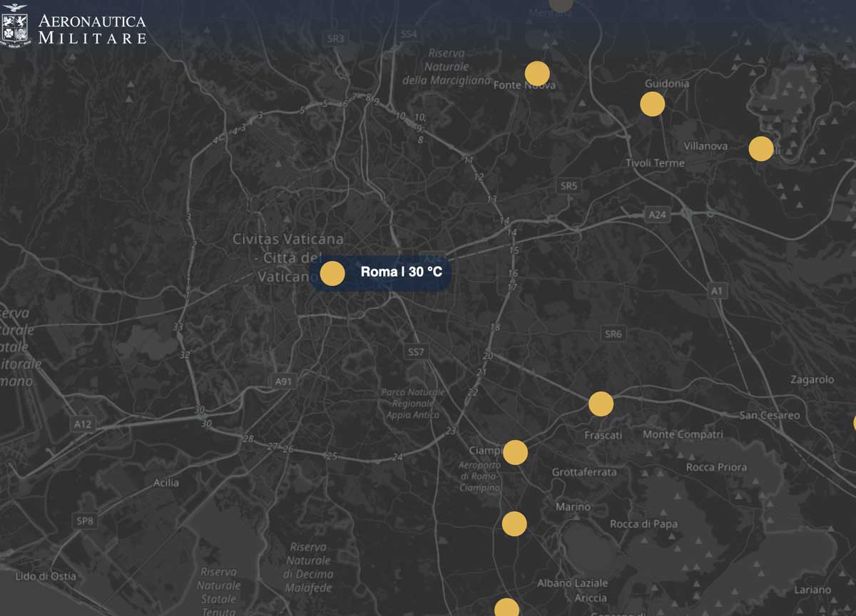The height and width of the screenshot is (616, 856).
Task: Open the Aeronautica Militare title link
Action: pos(92,29)
